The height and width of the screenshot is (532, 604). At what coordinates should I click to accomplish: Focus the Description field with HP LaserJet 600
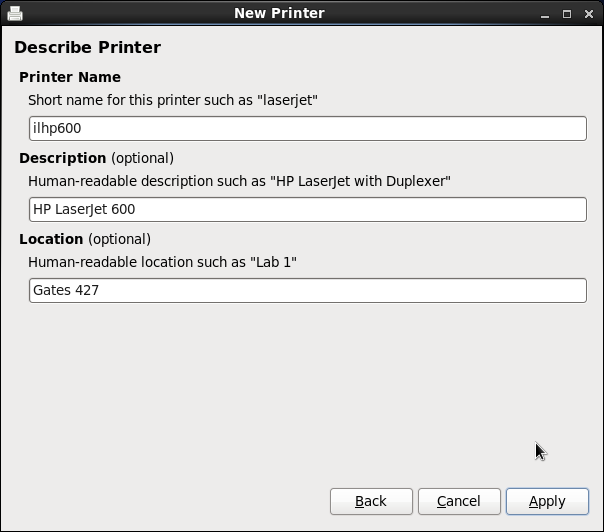point(308,210)
